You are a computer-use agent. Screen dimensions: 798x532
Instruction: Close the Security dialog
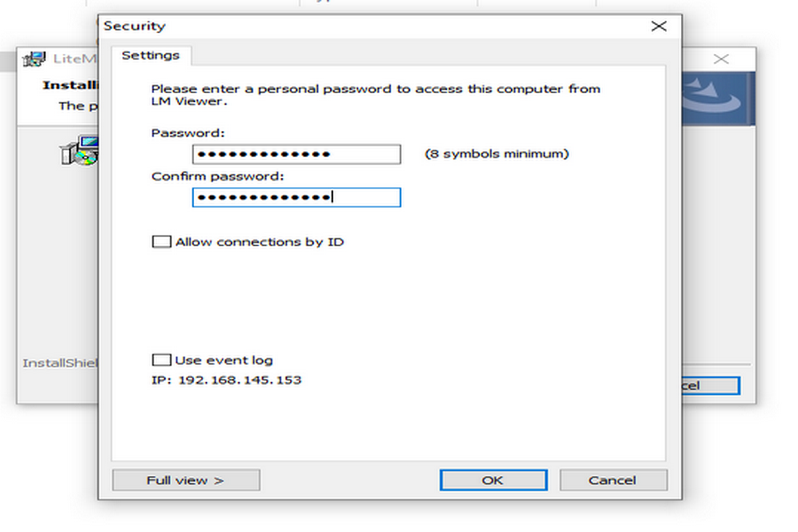coord(658,27)
